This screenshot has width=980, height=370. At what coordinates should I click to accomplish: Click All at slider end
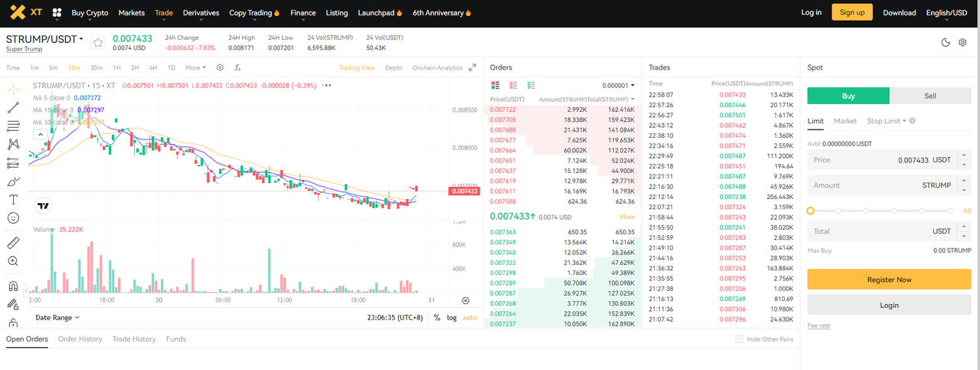[x=967, y=211]
